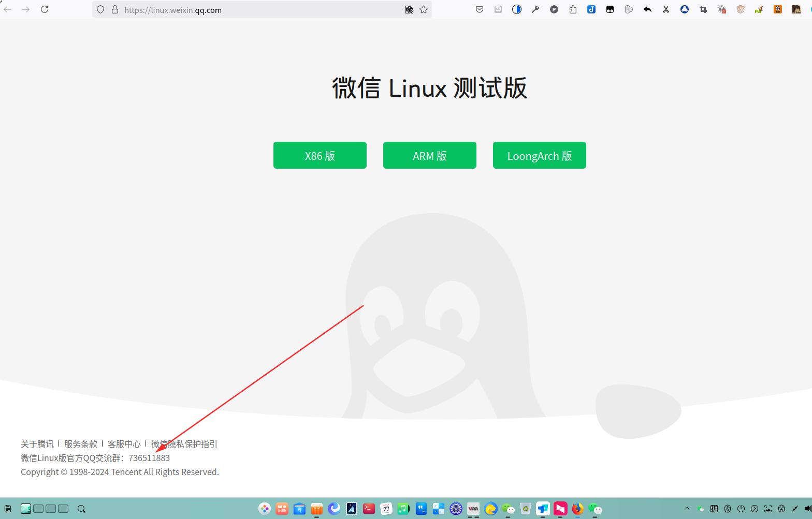Open the terminal app in the dock

pos(369,509)
